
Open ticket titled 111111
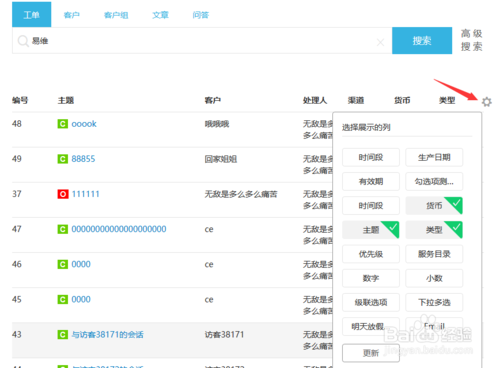point(86,194)
